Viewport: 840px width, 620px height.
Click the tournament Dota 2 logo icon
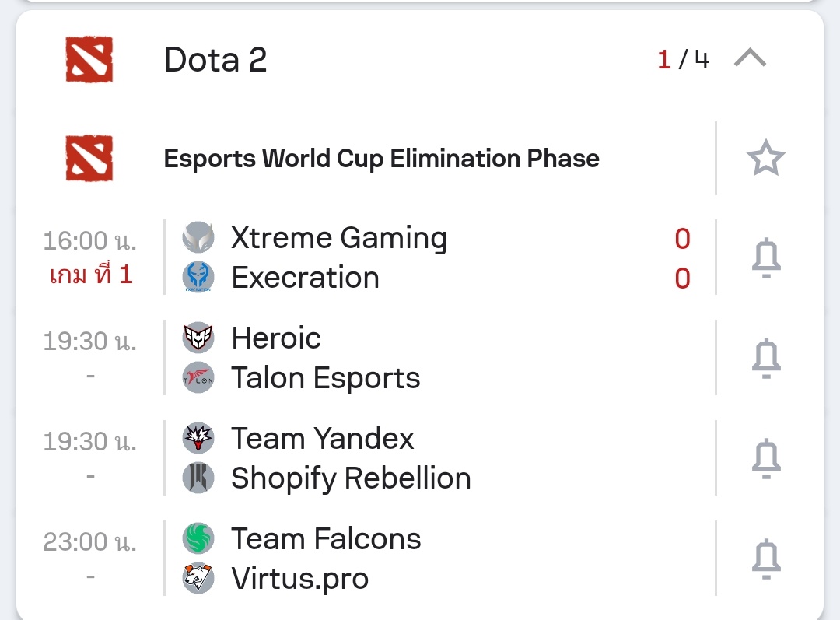tap(89, 158)
